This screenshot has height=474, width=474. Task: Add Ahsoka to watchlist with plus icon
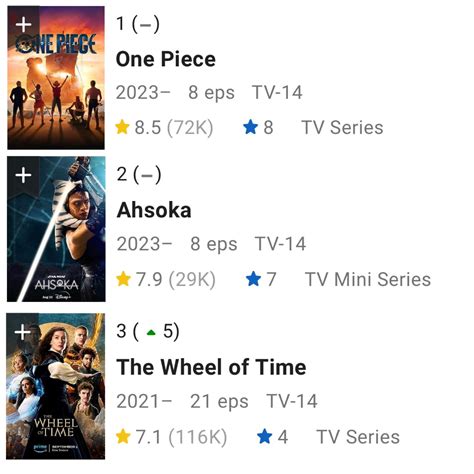[x=24, y=175]
